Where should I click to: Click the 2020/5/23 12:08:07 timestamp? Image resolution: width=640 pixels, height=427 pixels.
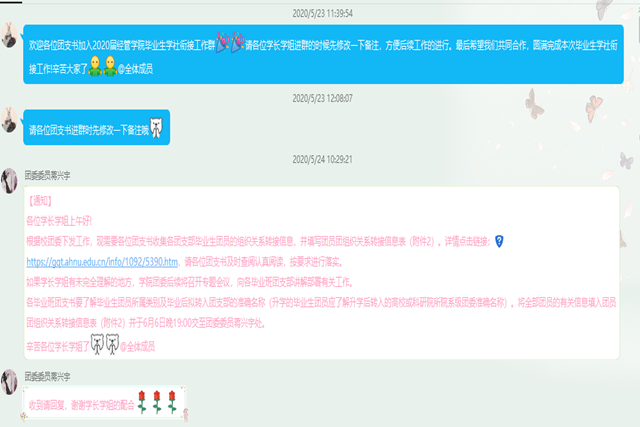tap(320, 98)
